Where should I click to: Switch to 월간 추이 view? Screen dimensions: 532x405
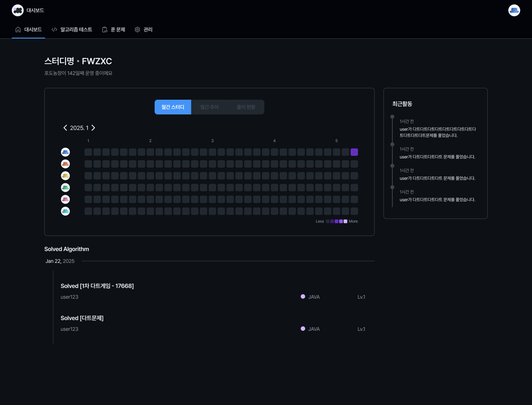pos(209,107)
